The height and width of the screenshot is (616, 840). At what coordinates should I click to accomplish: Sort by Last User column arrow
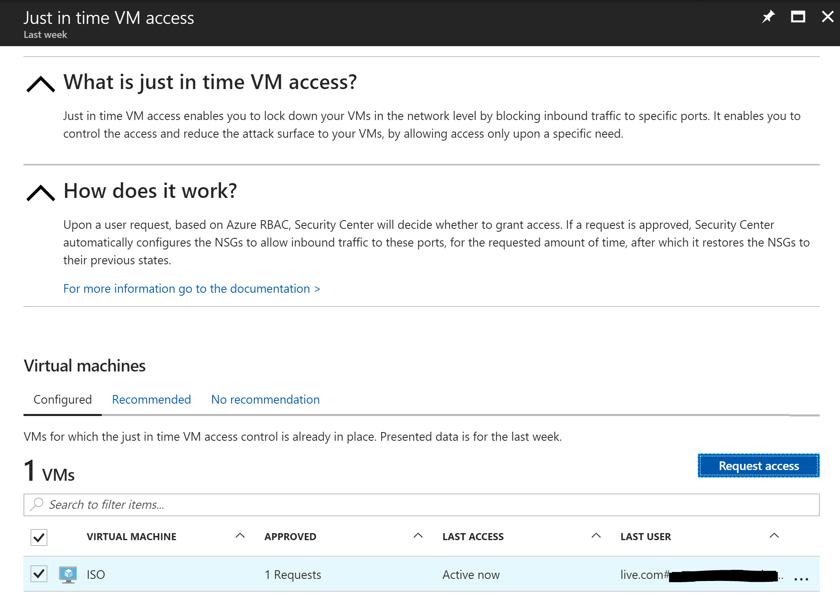pos(774,536)
